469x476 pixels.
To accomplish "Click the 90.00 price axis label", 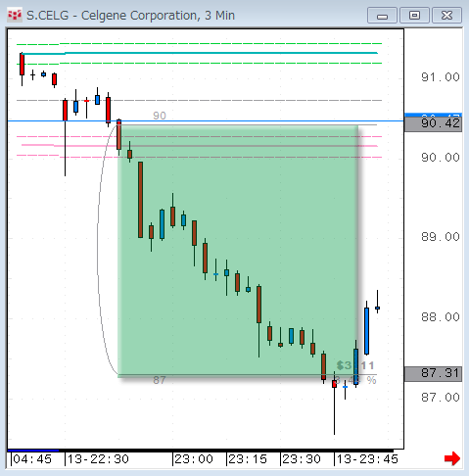I will (x=441, y=158).
